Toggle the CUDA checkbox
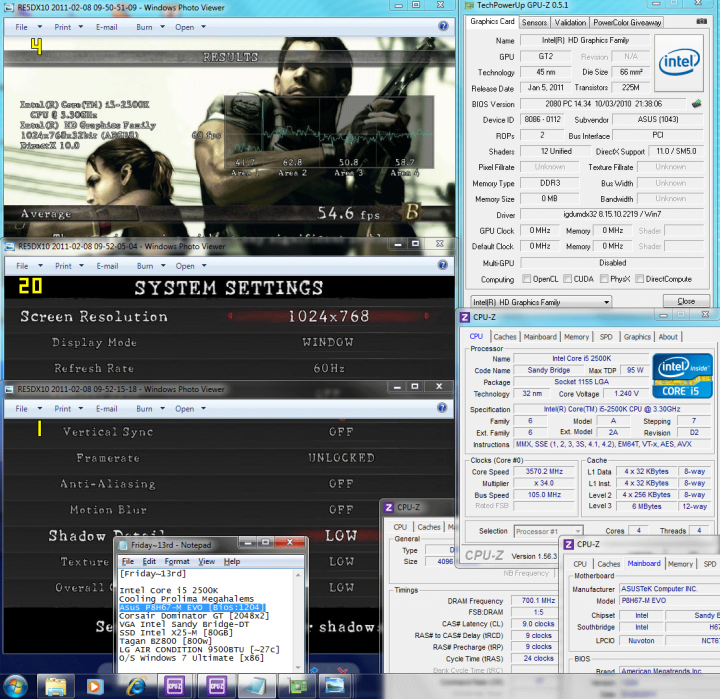Screen dimensions: 720x699 [x=568, y=279]
